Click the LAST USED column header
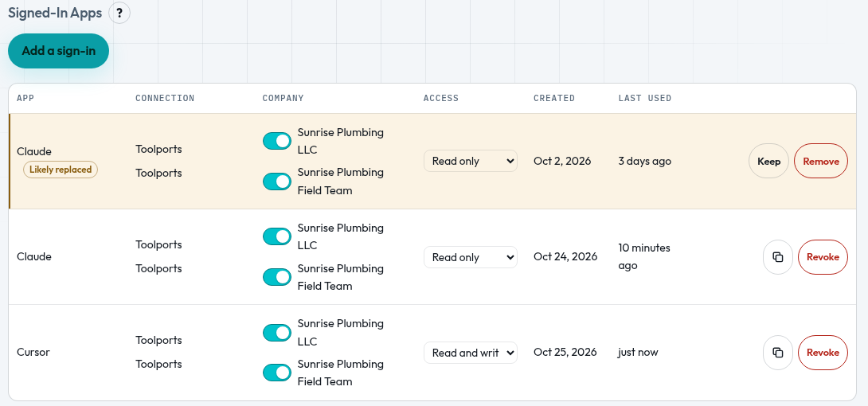The width and height of the screenshot is (868, 406). tap(645, 99)
